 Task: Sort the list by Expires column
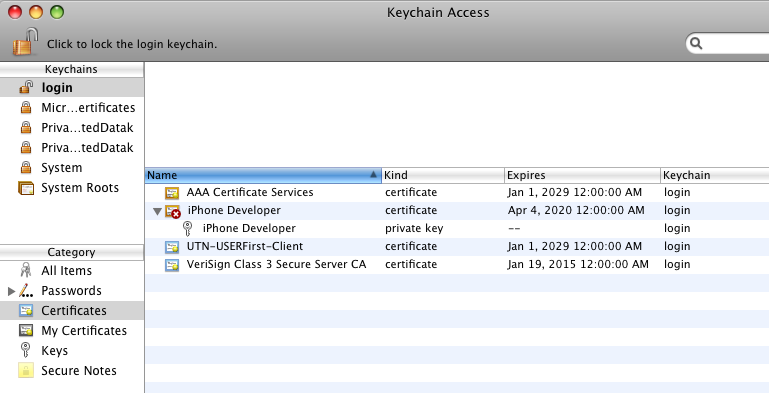click(582, 175)
